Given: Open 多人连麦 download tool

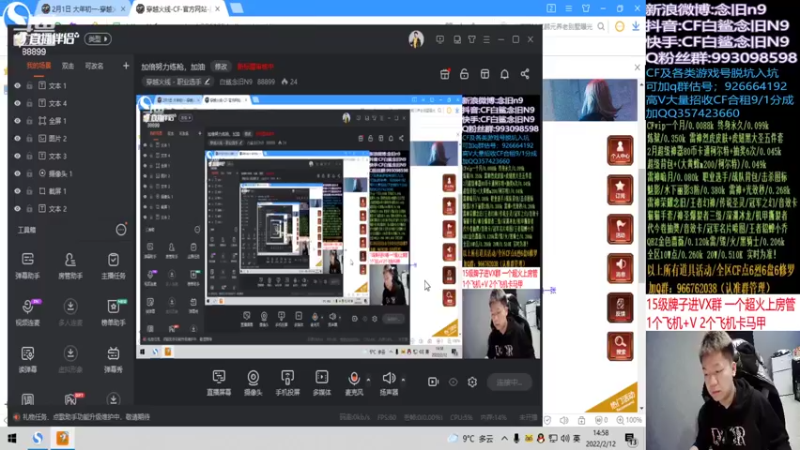Looking at the screenshot, I should (70, 312).
